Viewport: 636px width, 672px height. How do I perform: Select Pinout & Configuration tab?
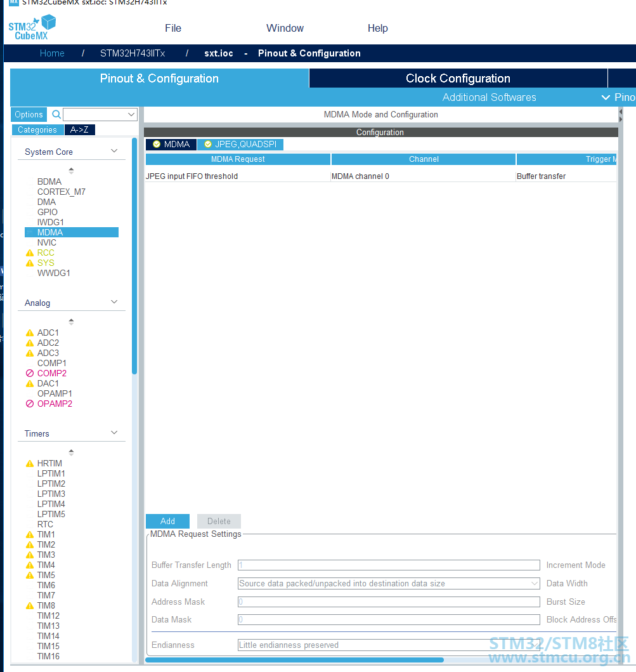click(x=159, y=79)
